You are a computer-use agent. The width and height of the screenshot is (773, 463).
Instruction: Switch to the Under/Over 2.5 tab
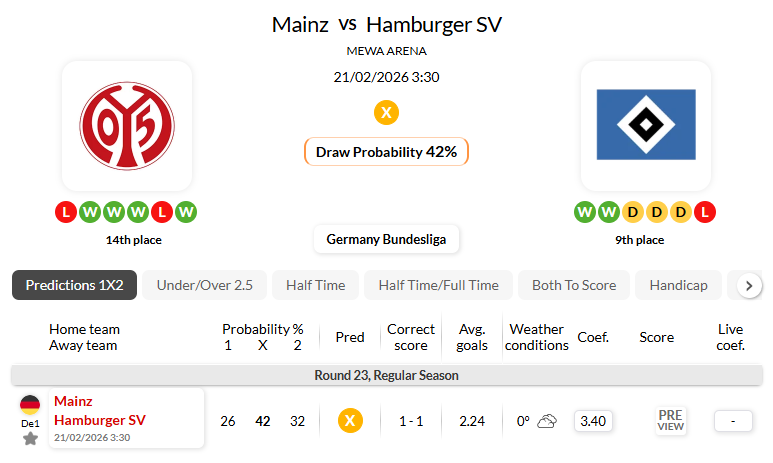[204, 285]
